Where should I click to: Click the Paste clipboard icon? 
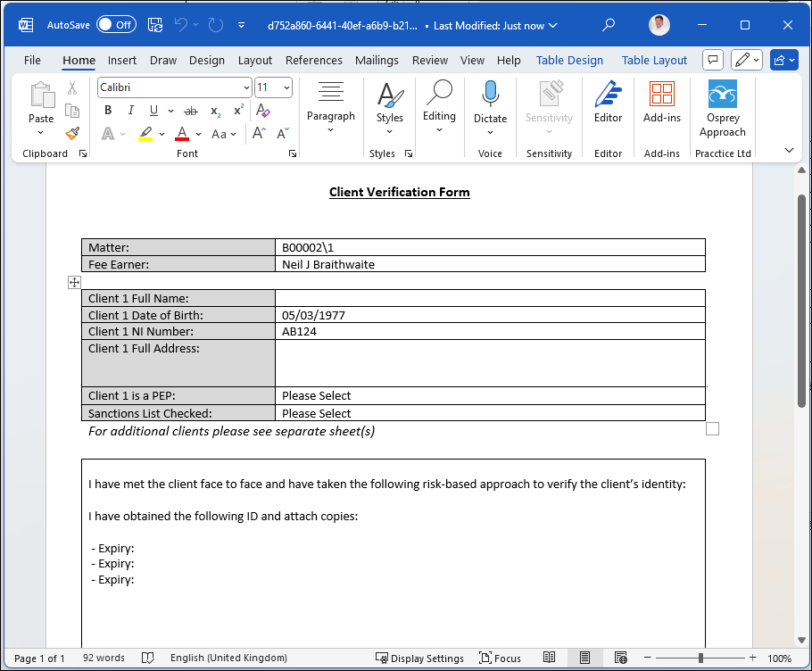[x=42, y=95]
